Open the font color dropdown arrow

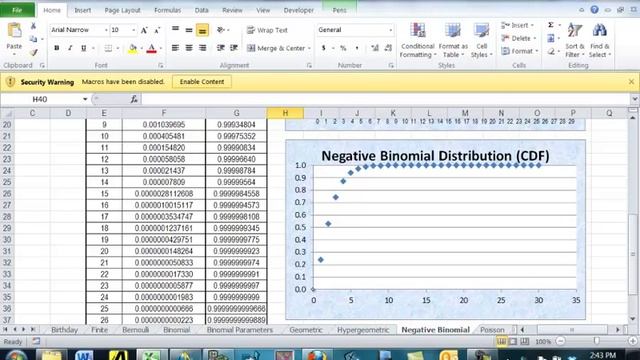click(x=160, y=49)
